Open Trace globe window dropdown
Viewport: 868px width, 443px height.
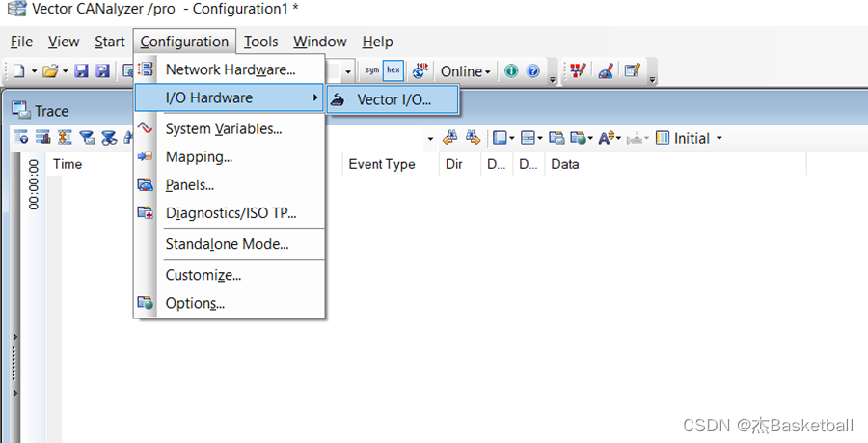[582, 138]
